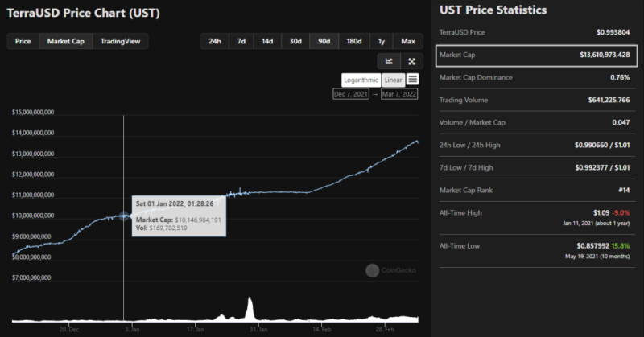This screenshot has height=337, width=644.
Task: Edit the Dec 7, 2021 start date
Action: [352, 94]
